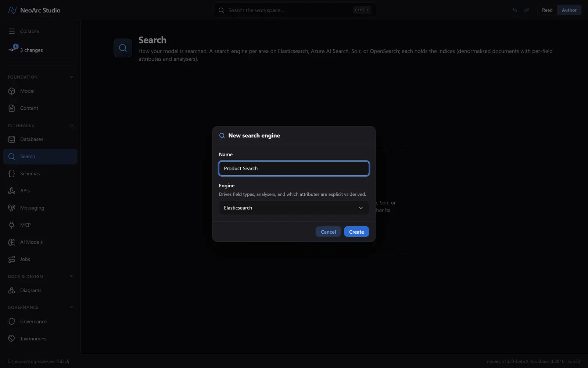Click the New search engine dialog title
The image size is (588, 368).
(254, 135)
